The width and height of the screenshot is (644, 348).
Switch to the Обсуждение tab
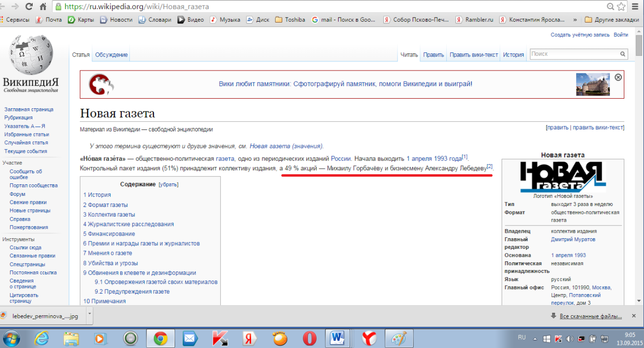pyautogui.click(x=111, y=55)
